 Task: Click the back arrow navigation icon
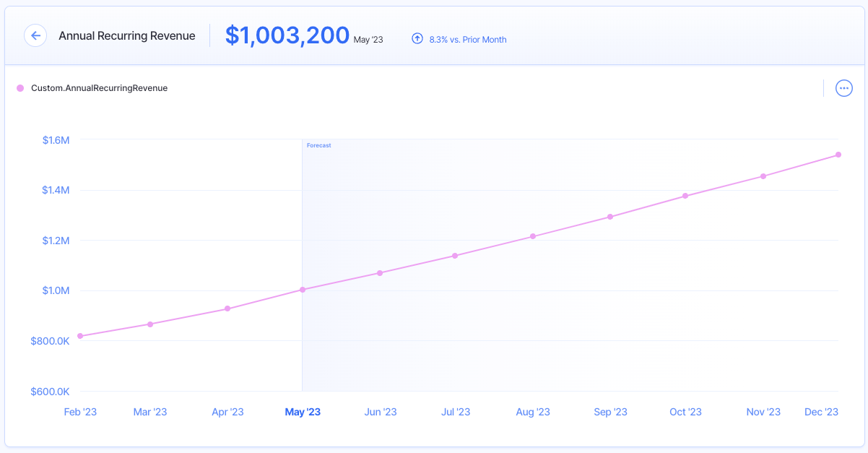point(35,35)
